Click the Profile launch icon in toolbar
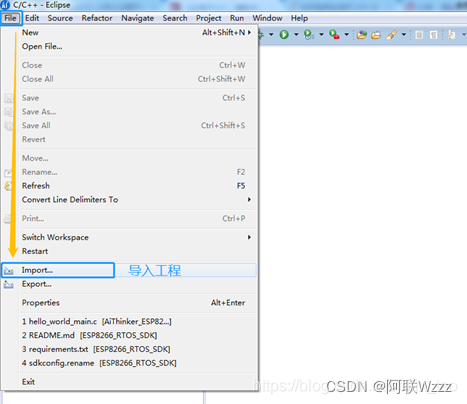This screenshot has height=404, width=467. (x=309, y=34)
